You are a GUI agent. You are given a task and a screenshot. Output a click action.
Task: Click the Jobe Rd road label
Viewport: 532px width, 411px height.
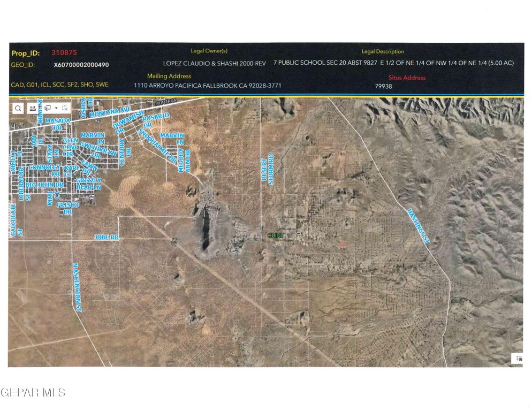[105, 236]
